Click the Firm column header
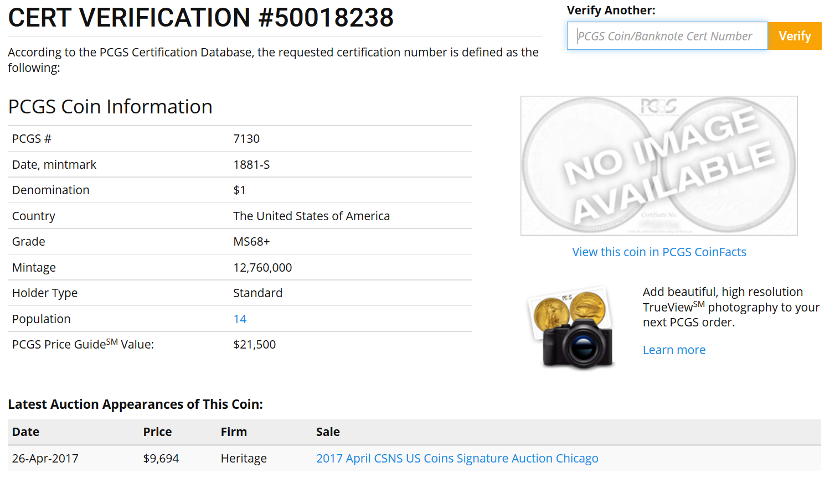The image size is (840, 504). pyautogui.click(x=234, y=432)
